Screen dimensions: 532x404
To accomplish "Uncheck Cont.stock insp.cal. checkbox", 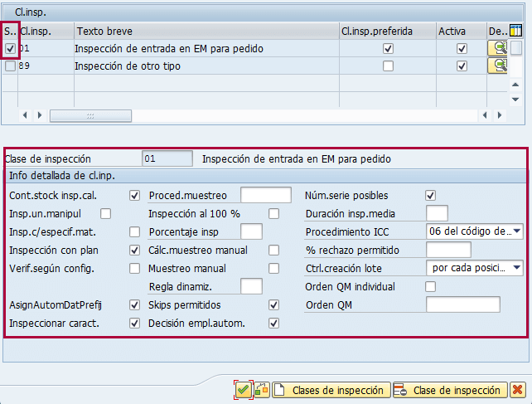I will pyautogui.click(x=135, y=196).
